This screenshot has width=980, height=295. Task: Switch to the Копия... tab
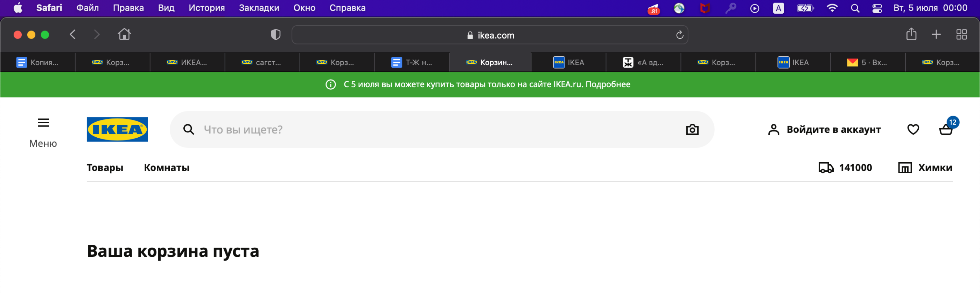38,62
